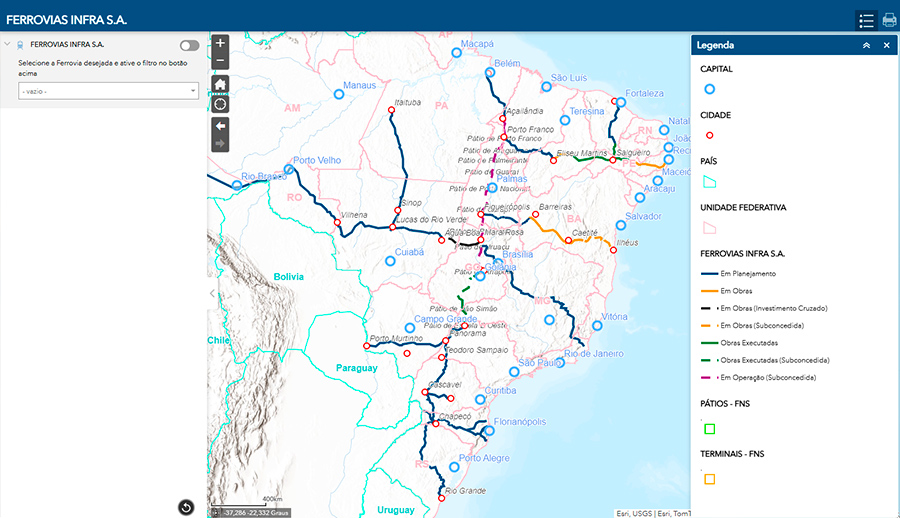Click the Vitória capital marker

coord(597,326)
